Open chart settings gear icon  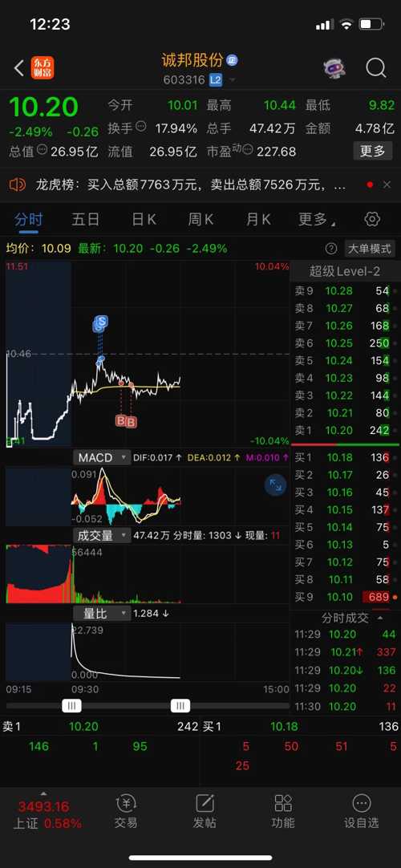pyautogui.click(x=372, y=220)
